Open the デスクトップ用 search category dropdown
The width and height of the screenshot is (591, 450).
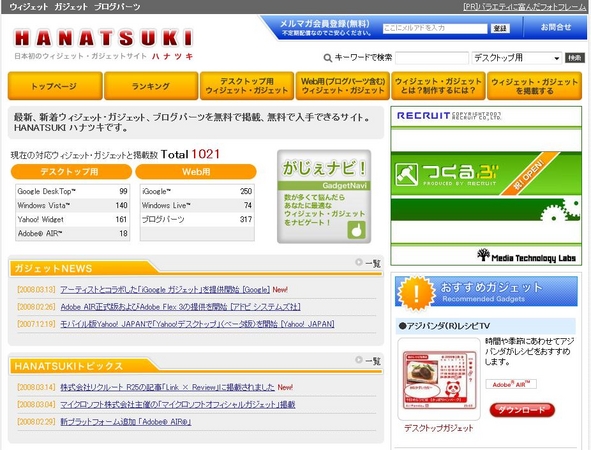(x=516, y=58)
